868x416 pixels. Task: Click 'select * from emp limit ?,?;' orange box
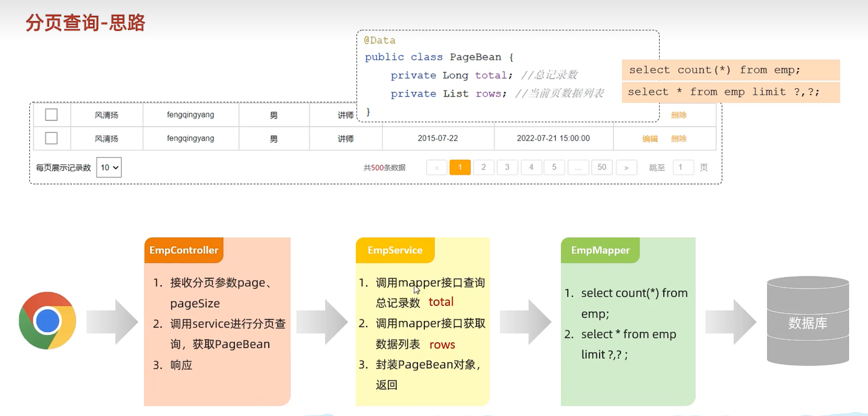pos(731,92)
